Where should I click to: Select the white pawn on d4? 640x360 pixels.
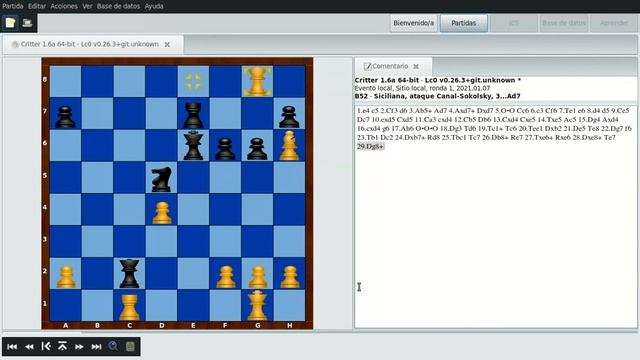click(162, 212)
